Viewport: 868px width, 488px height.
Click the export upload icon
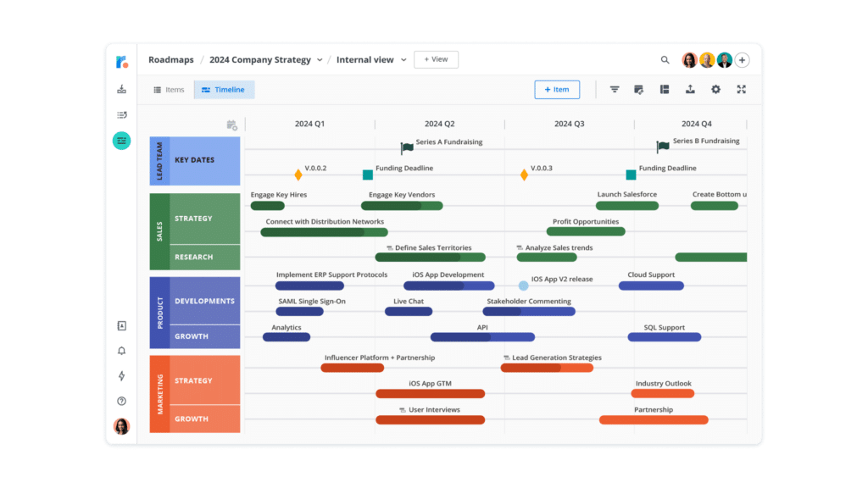tap(690, 89)
